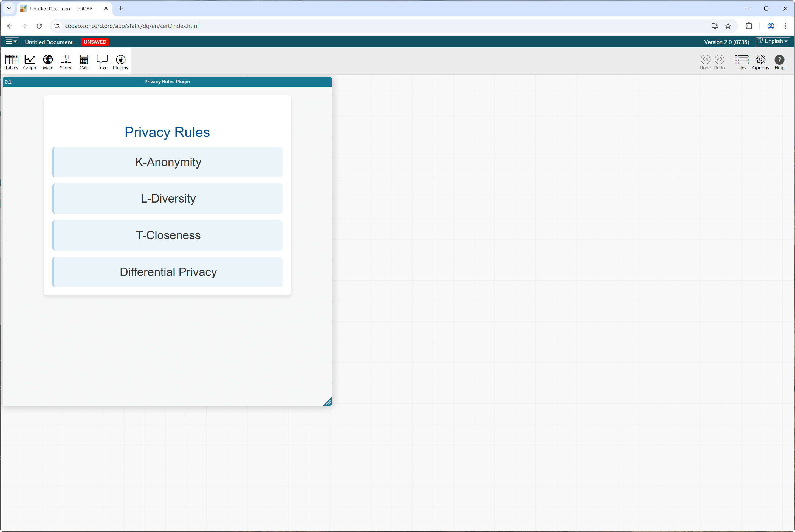Open a new browser tab

120,8
